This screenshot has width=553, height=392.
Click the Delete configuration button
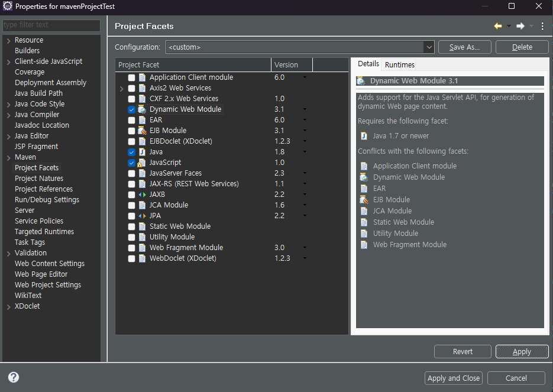click(x=522, y=47)
